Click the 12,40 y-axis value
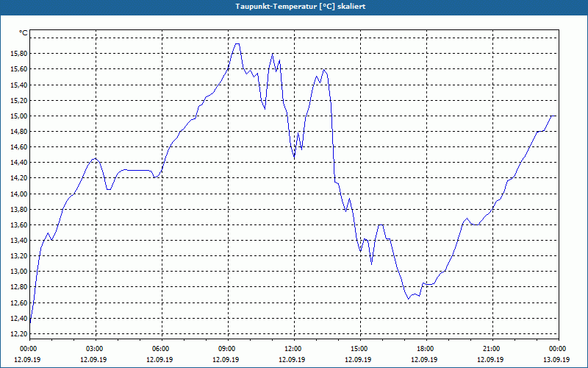The width and height of the screenshot is (588, 368). click(19, 319)
